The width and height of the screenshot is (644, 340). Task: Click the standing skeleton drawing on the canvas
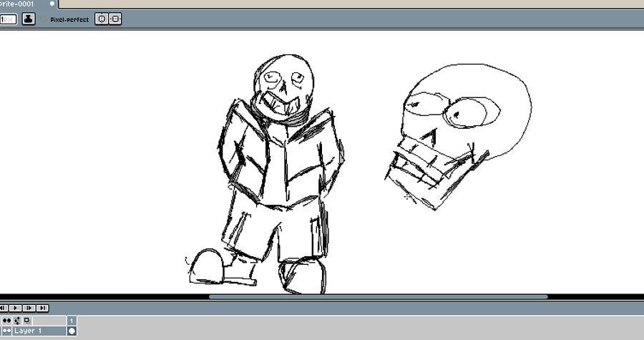click(265, 174)
